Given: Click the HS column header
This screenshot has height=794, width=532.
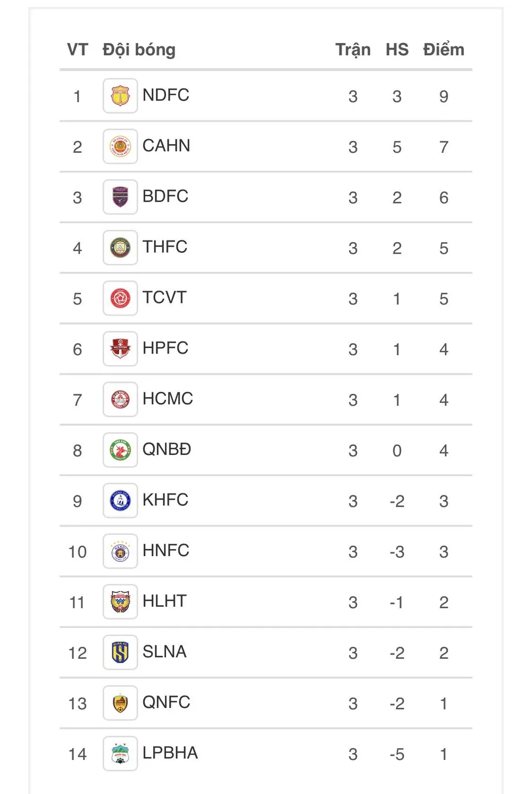Looking at the screenshot, I should (x=397, y=49).
